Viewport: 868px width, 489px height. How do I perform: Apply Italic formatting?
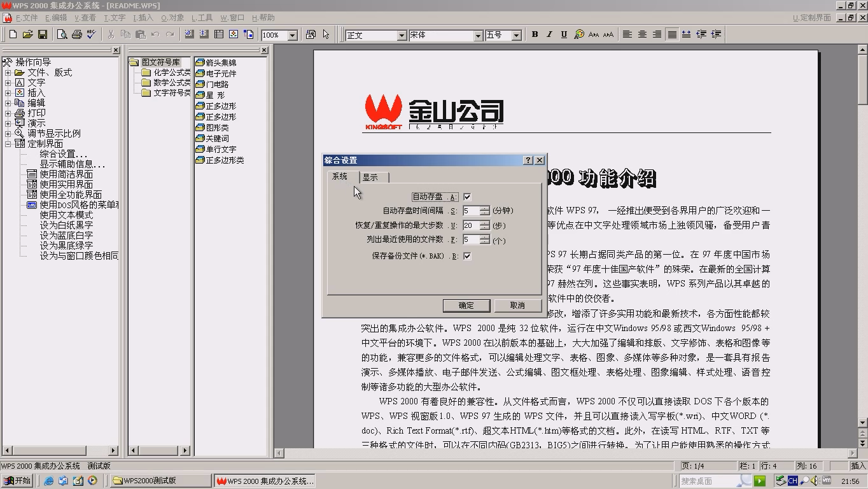(549, 34)
